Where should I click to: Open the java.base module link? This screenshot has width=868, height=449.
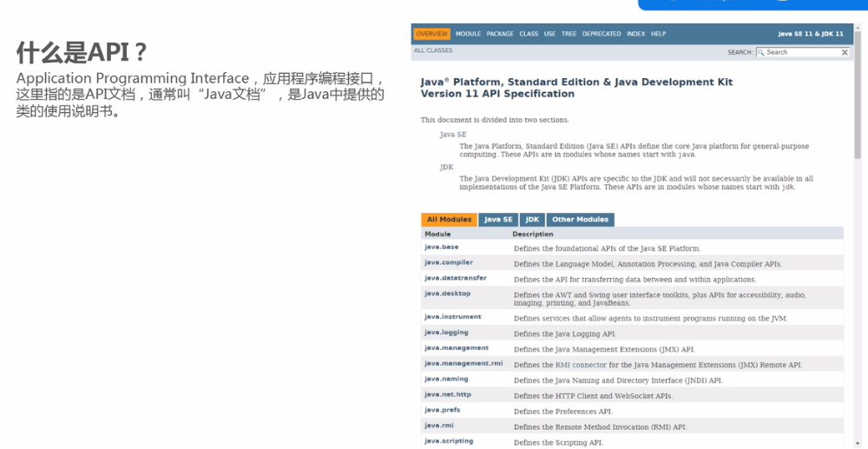click(x=442, y=247)
